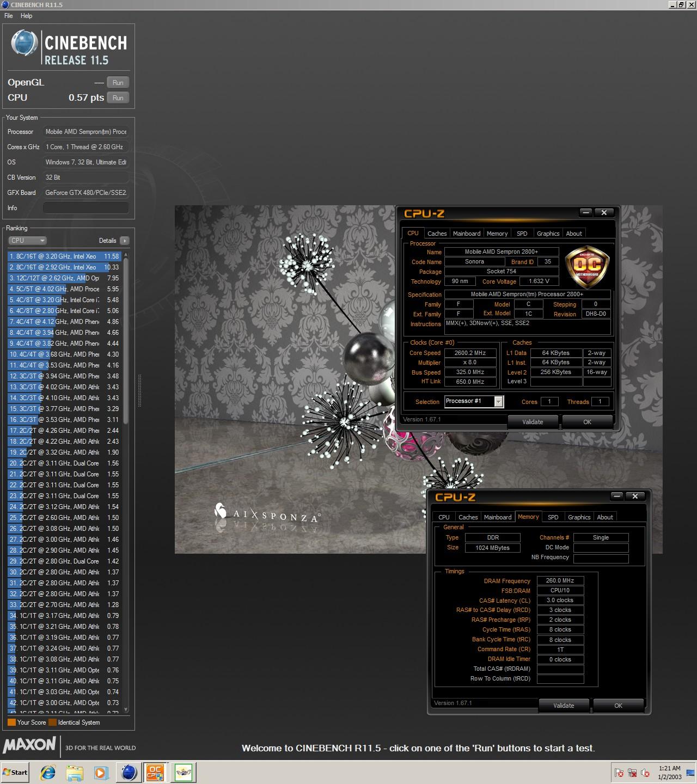Select ranking row 1. 8C/16T @ 3.20 GHz
The height and width of the screenshot is (784, 697).
pos(64,256)
